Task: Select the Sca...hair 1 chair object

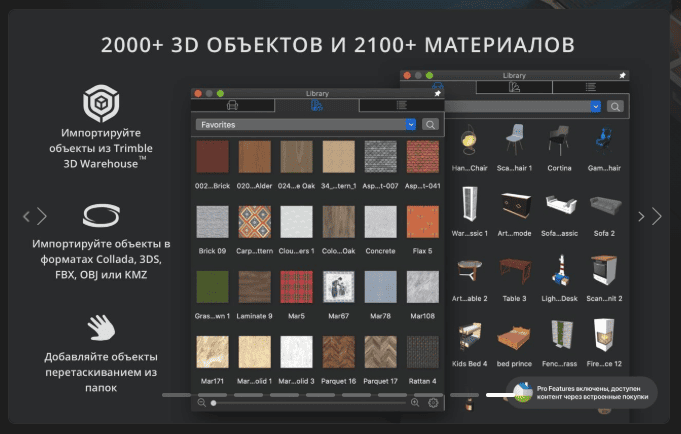Action: pyautogui.click(x=515, y=140)
